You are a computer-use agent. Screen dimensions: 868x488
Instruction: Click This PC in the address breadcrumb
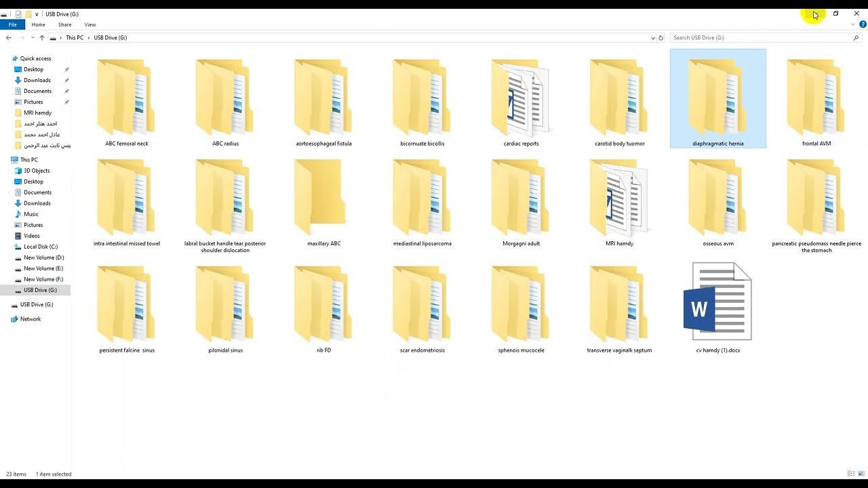[75, 38]
